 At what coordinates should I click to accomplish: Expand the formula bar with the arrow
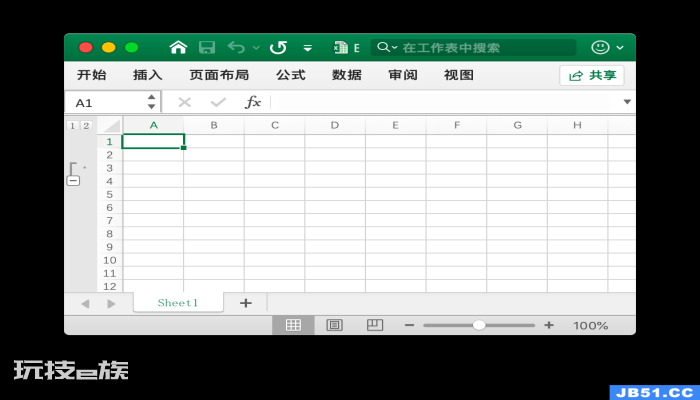[x=627, y=102]
